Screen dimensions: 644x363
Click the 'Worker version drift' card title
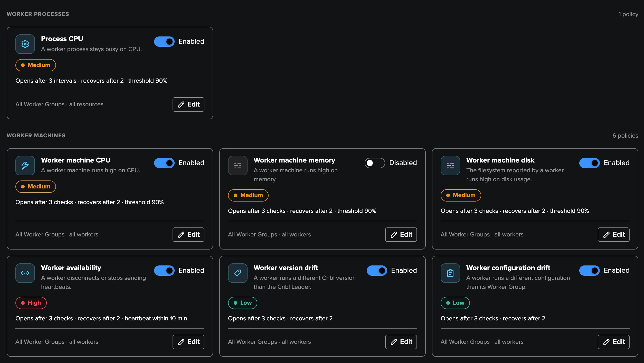pos(286,268)
